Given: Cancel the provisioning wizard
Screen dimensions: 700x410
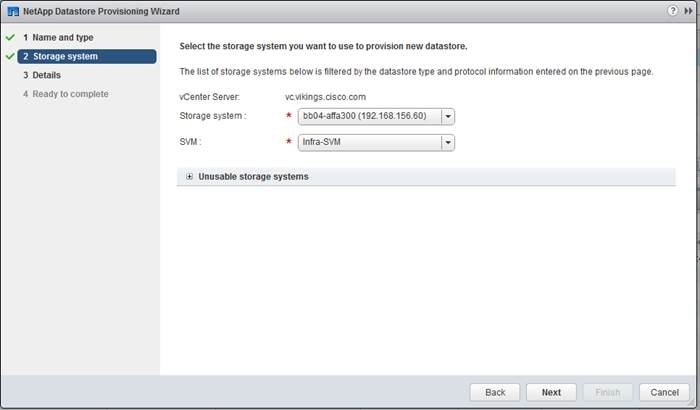Looking at the screenshot, I should tap(664, 392).
